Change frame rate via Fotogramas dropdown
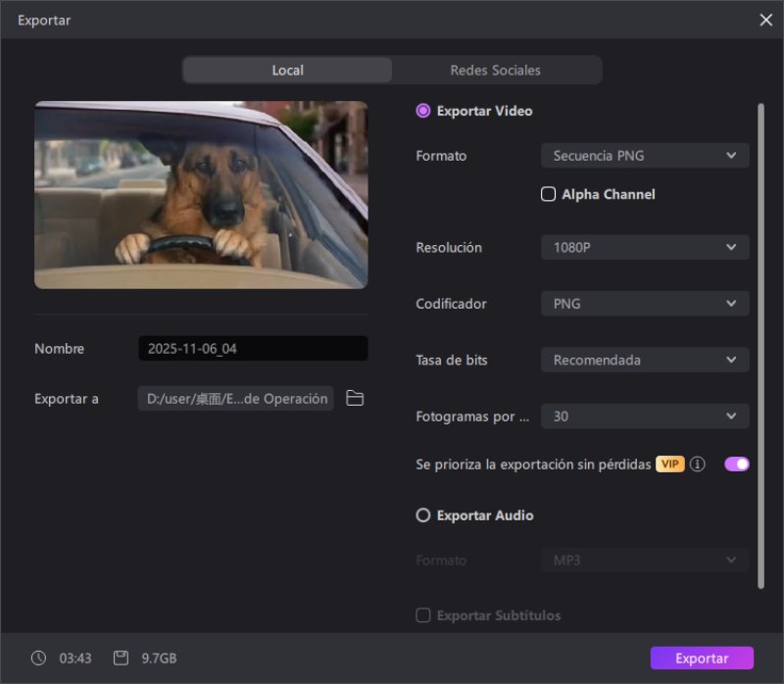 (644, 415)
